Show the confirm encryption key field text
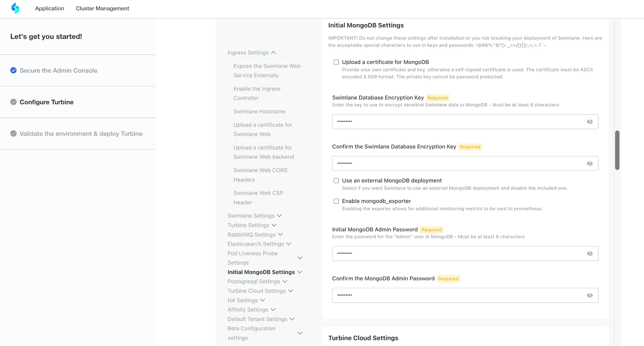 (x=590, y=163)
